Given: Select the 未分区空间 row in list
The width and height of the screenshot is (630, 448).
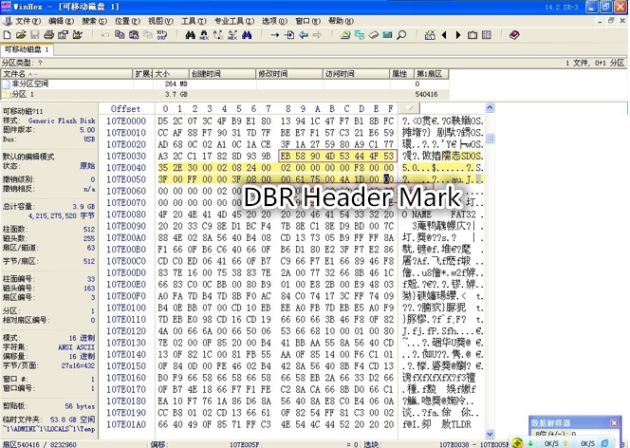Looking at the screenshot, I should (x=28, y=84).
